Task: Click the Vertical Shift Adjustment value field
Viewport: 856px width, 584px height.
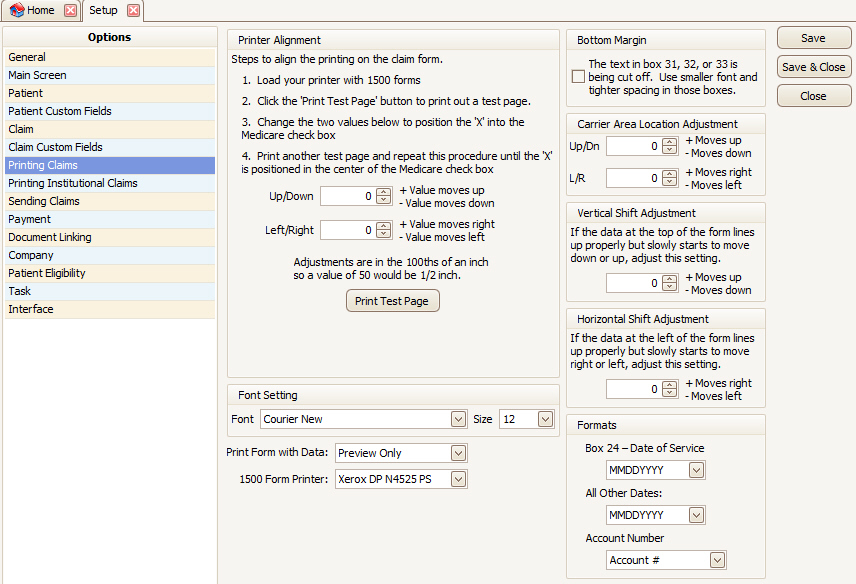Action: point(634,283)
